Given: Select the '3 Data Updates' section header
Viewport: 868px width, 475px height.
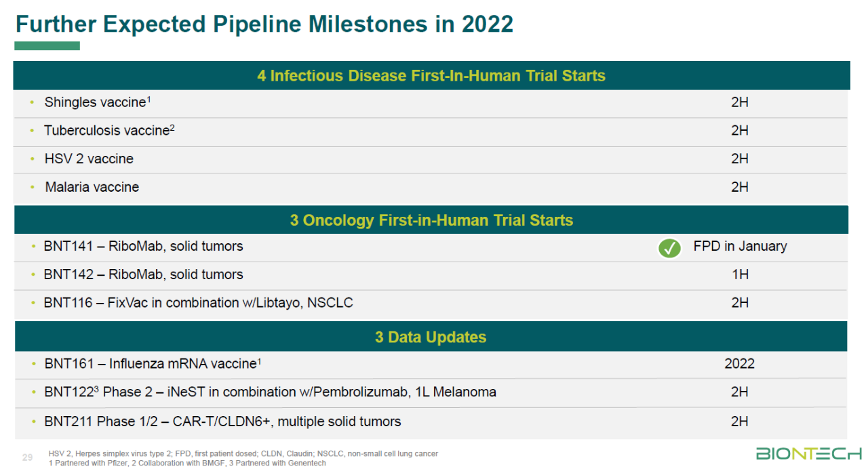Looking at the screenshot, I should 431,337.
